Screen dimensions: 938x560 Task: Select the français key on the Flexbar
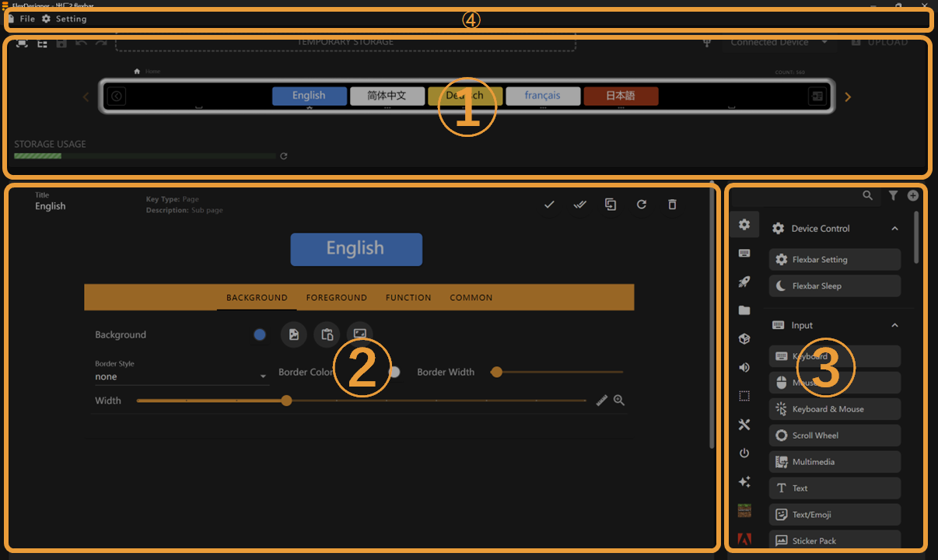click(543, 96)
